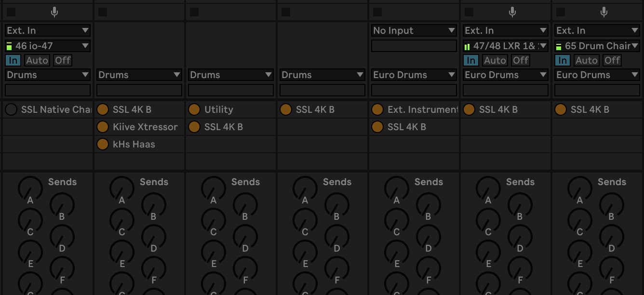Disable the Utility device activator
This screenshot has height=295, width=644.
coord(194,109)
